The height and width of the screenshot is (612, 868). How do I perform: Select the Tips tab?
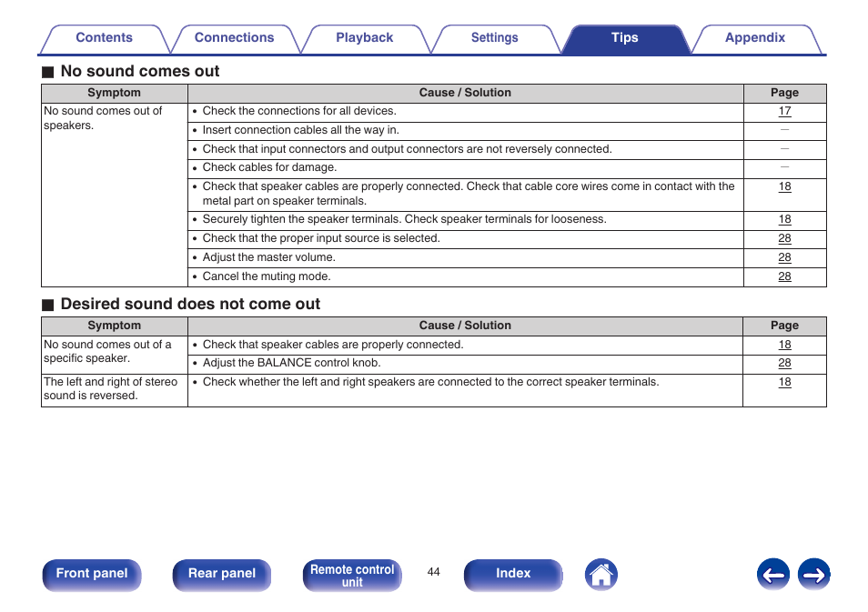624,38
